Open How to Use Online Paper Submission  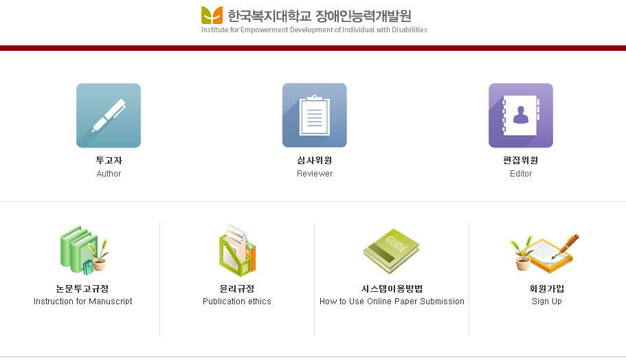(392, 302)
